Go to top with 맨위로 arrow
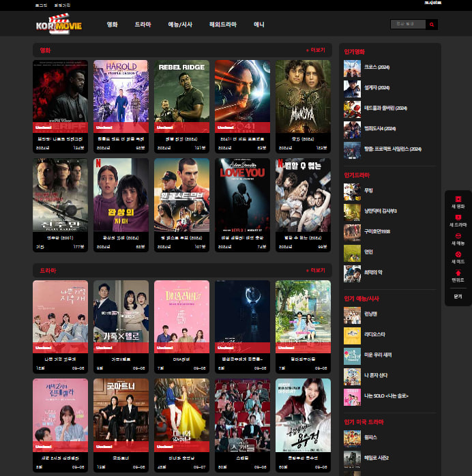The image size is (472, 476). click(x=458, y=276)
